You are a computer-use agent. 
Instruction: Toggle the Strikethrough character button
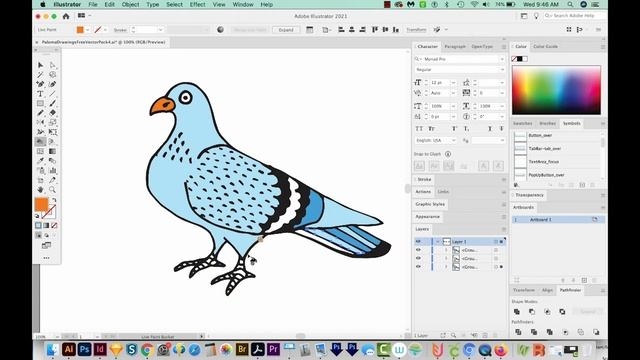coord(501,129)
